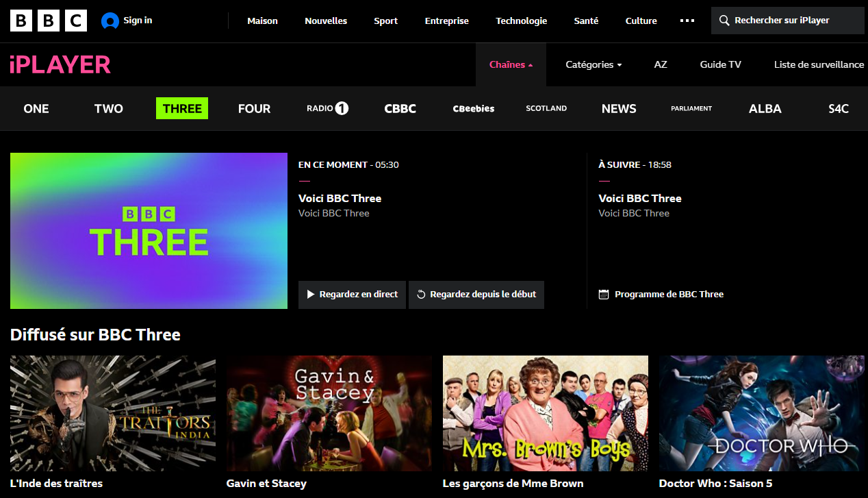Select the BBC NEWS channel

pos(619,108)
